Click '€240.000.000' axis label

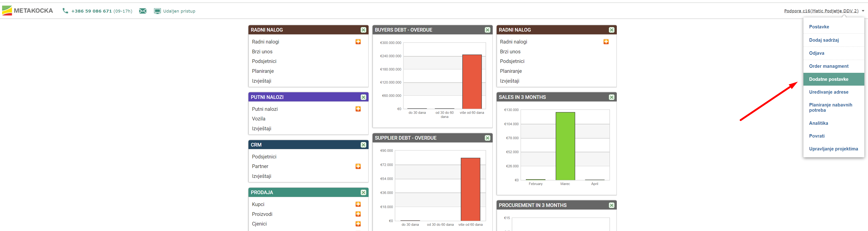(391, 56)
